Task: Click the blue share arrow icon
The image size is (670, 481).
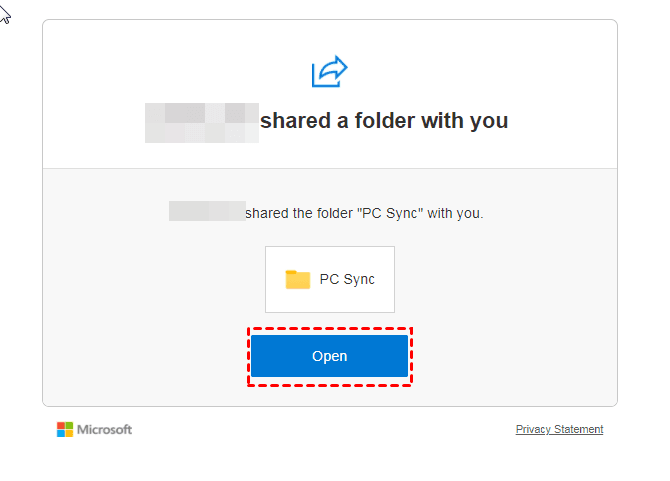Action: click(329, 72)
